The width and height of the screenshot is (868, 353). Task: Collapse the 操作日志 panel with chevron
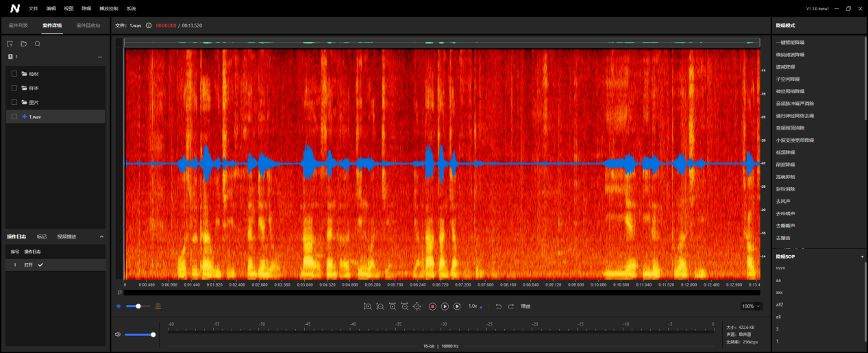point(102,236)
